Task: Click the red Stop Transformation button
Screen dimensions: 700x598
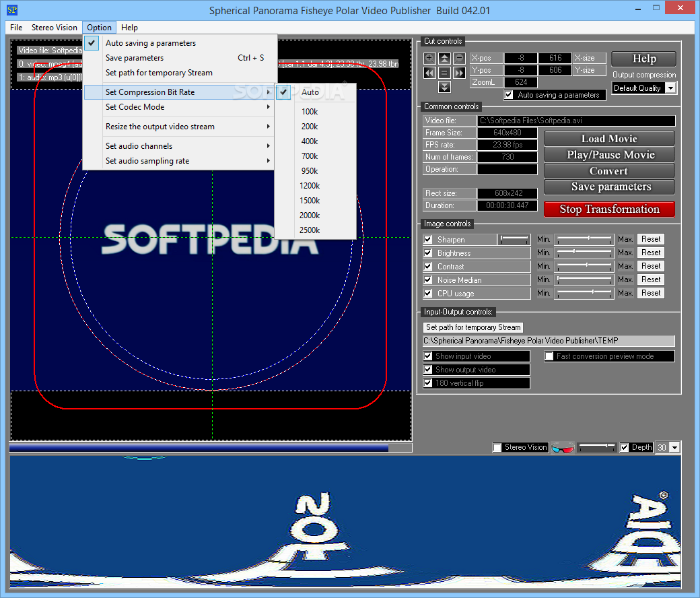Action: click(x=609, y=209)
